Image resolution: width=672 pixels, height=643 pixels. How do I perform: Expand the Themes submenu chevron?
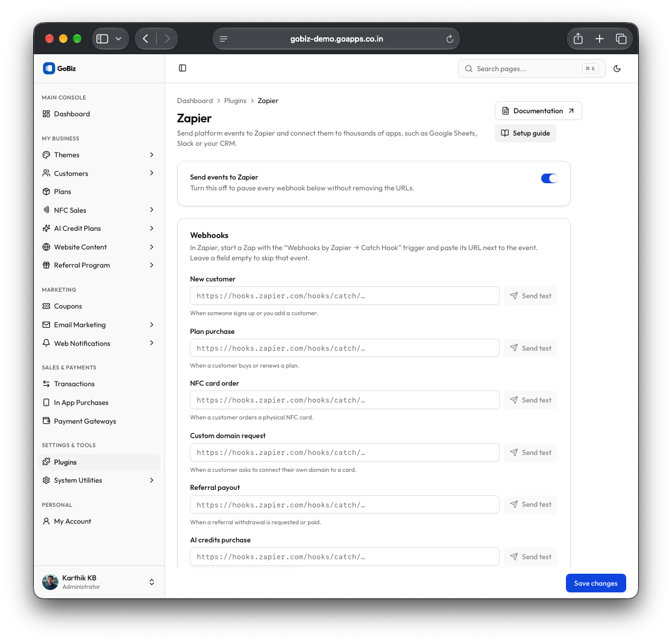[152, 155]
